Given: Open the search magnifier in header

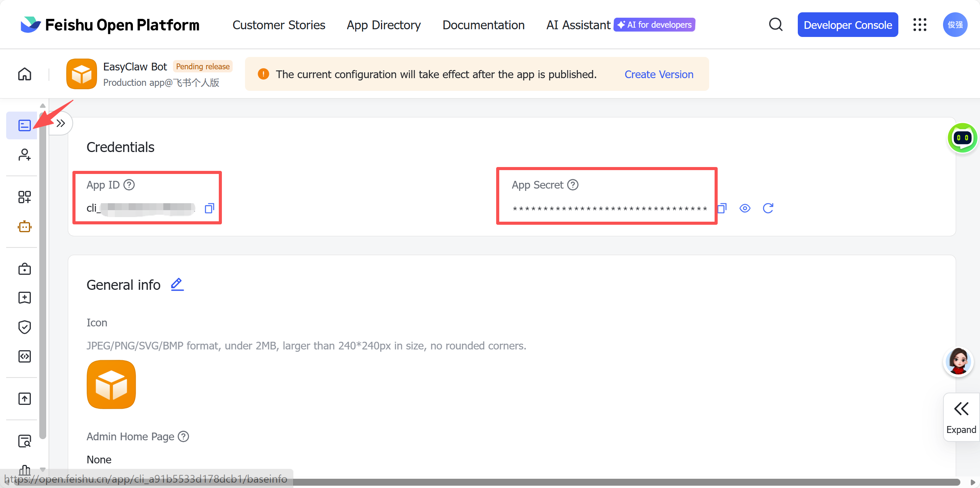Looking at the screenshot, I should (x=775, y=25).
